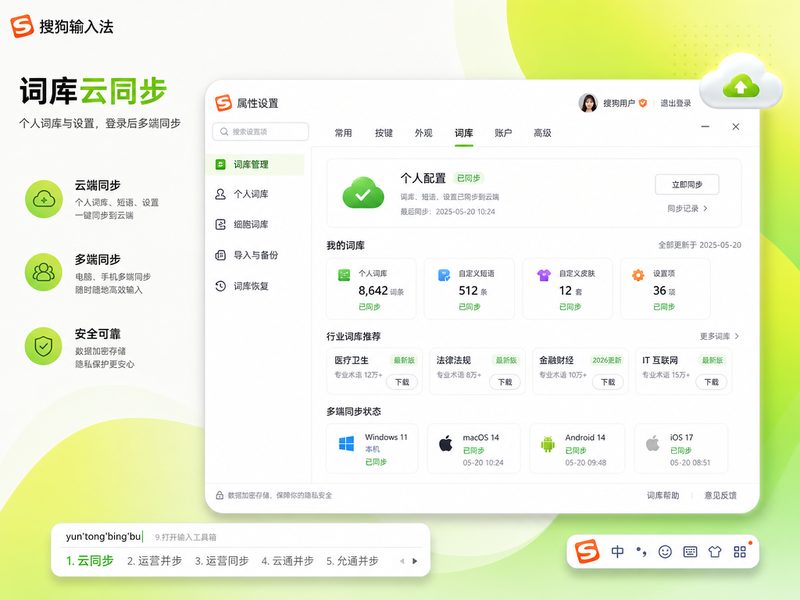Open toolbox grid icon on toolbar
Screen dimensions: 800x600
(x=740, y=552)
